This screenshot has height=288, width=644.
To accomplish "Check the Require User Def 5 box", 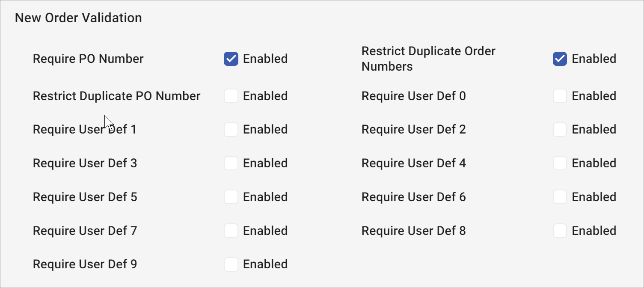I will tap(231, 197).
